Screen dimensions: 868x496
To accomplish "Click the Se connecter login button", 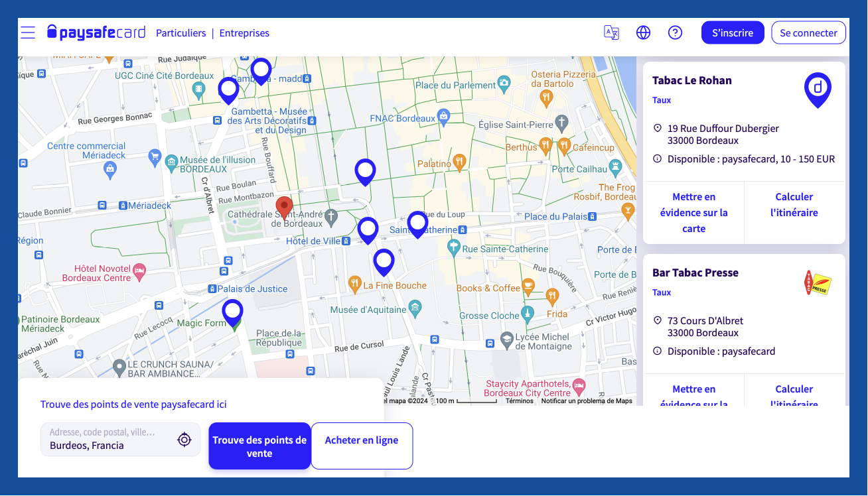I will coord(808,32).
